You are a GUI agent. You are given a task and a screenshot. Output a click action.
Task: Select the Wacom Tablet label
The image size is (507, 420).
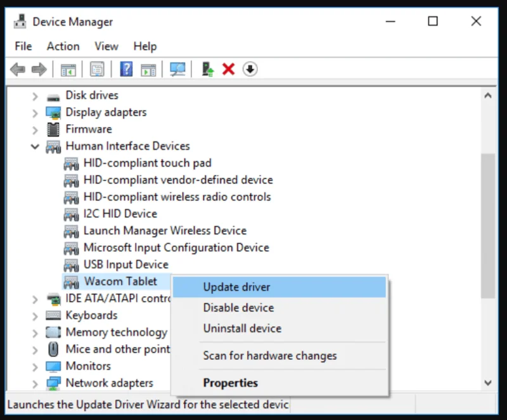click(x=120, y=281)
